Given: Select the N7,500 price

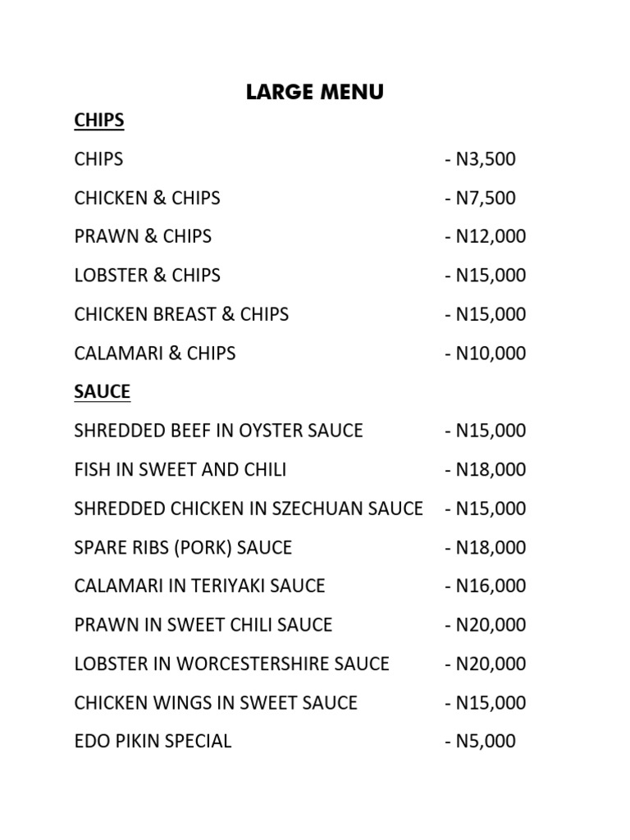Looking at the screenshot, I should pos(485,198).
